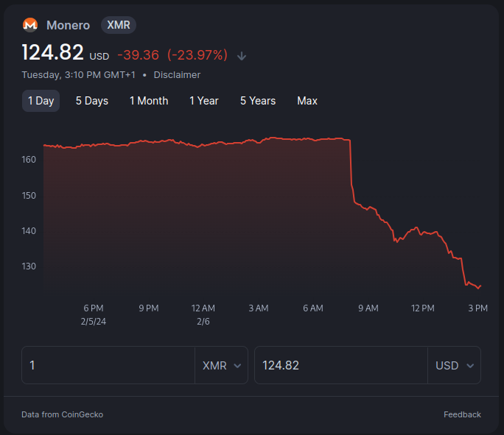The width and height of the screenshot is (504, 435).
Task: Expand the USD currency dropdown
Action: pos(454,365)
